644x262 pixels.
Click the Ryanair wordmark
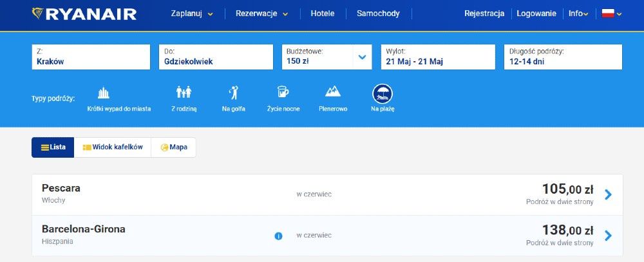(91, 14)
